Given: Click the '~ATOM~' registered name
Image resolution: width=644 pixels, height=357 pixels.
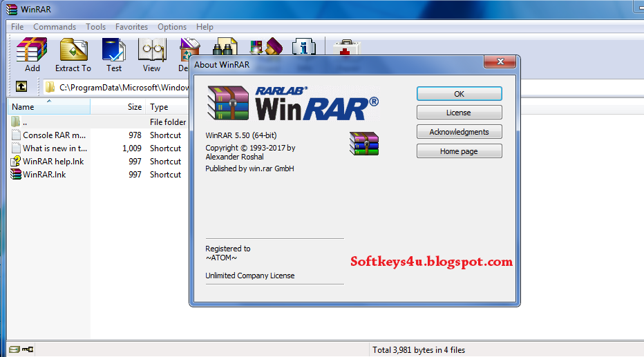Looking at the screenshot, I should click(x=221, y=258).
